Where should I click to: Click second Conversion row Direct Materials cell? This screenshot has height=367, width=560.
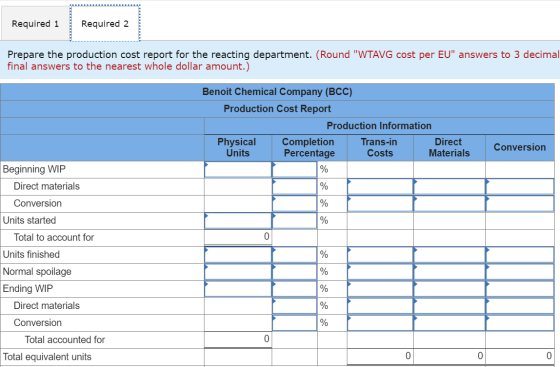(x=449, y=323)
